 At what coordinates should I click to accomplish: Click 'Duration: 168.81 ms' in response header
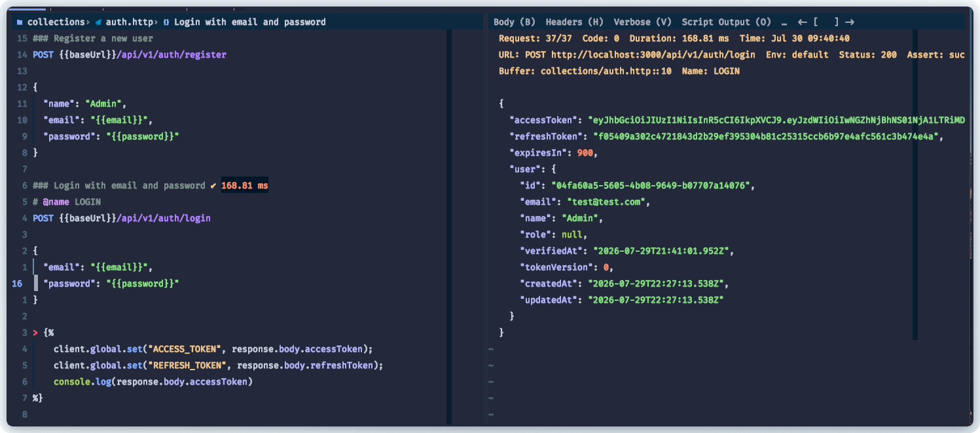click(680, 39)
